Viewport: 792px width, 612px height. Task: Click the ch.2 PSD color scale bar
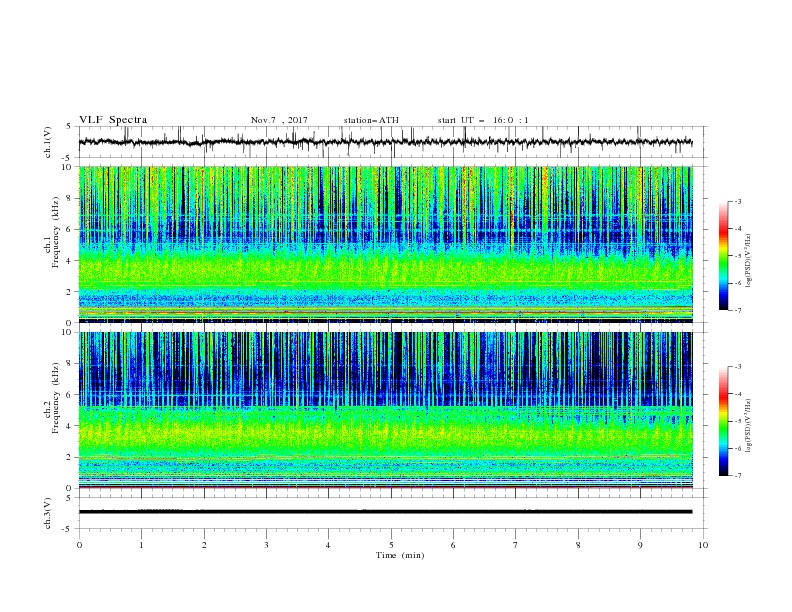[723, 421]
